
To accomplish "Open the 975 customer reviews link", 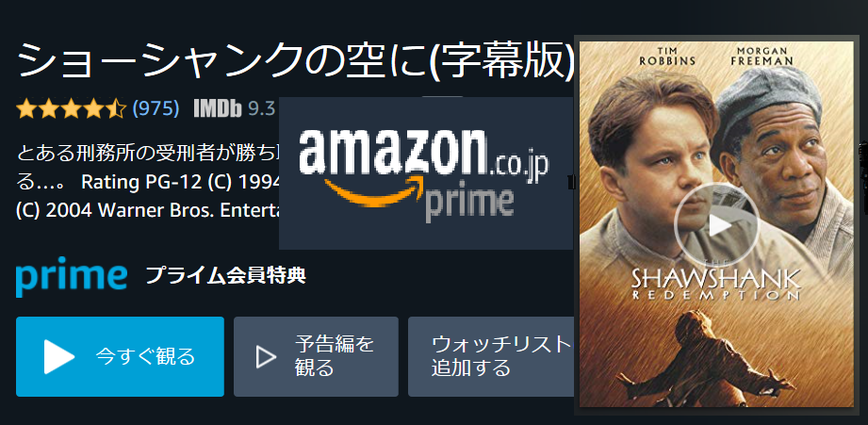I will click(x=156, y=109).
